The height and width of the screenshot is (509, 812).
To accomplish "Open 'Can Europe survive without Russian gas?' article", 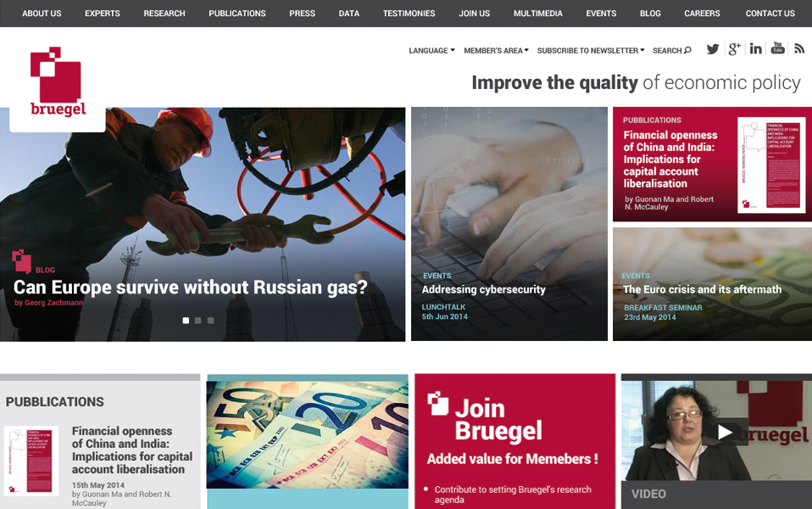I will [x=190, y=287].
